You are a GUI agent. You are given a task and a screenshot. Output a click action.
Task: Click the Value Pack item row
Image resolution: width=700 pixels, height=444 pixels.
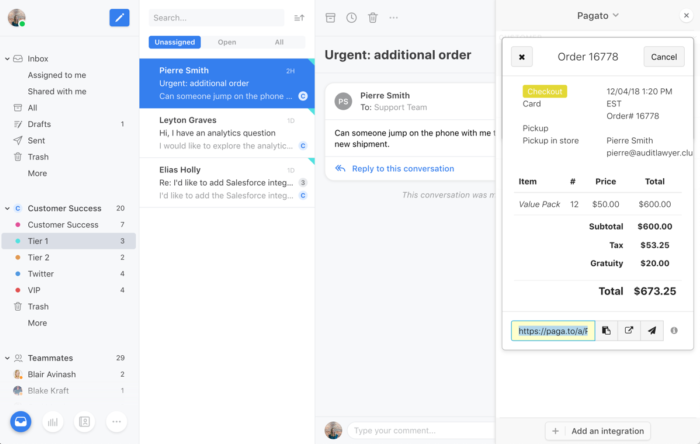[598, 204]
